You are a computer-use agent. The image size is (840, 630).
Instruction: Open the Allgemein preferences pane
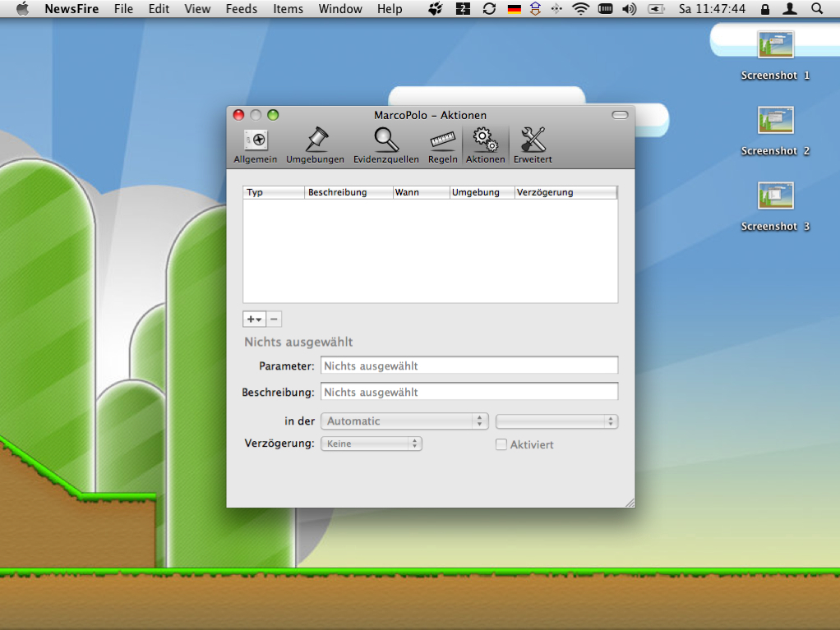256,145
